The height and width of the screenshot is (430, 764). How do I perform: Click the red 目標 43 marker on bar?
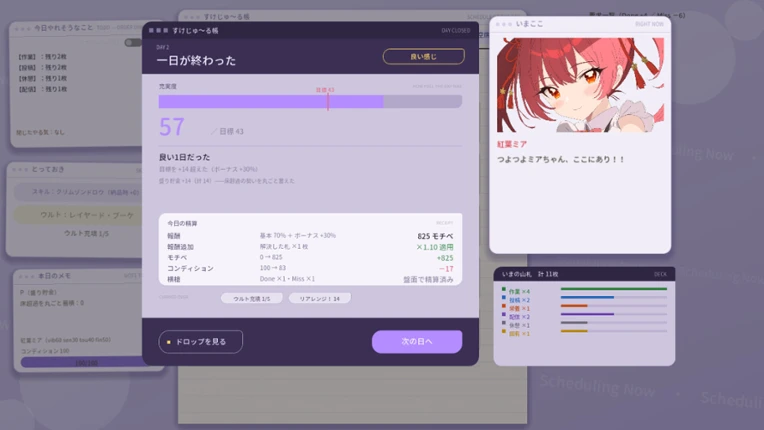pyautogui.click(x=328, y=101)
